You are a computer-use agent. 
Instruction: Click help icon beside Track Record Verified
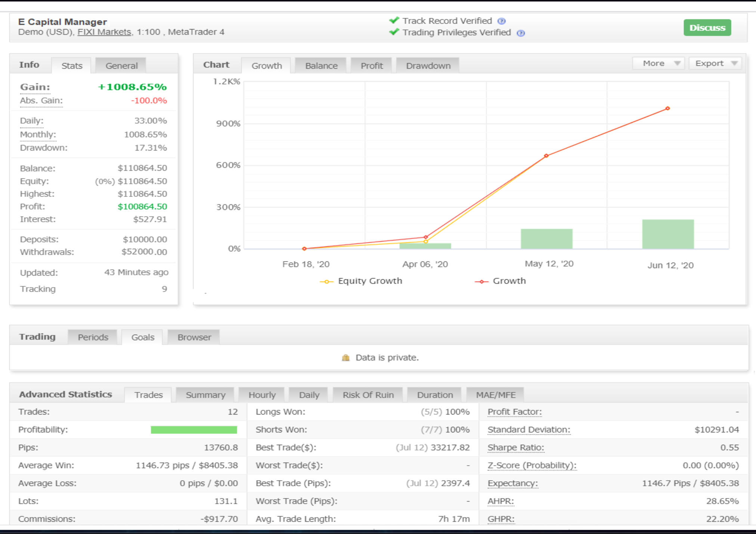click(x=502, y=21)
